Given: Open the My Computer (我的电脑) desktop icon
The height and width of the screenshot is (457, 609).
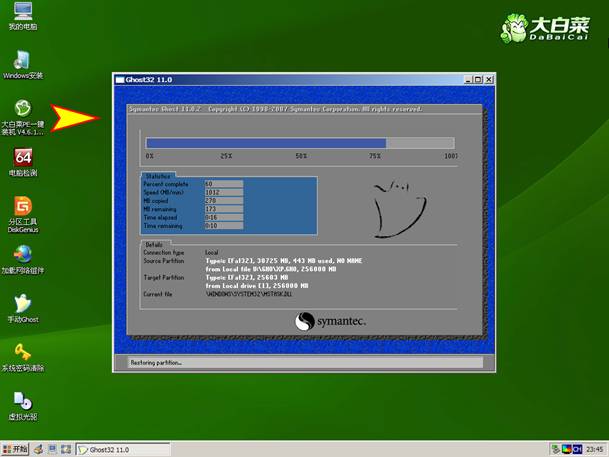Looking at the screenshot, I should pyautogui.click(x=22, y=13).
